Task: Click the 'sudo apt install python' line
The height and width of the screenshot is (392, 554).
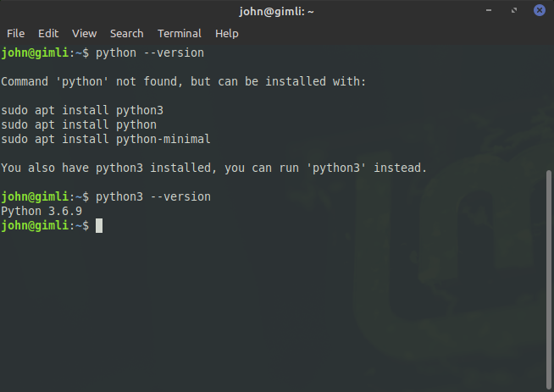Action: coord(79,124)
